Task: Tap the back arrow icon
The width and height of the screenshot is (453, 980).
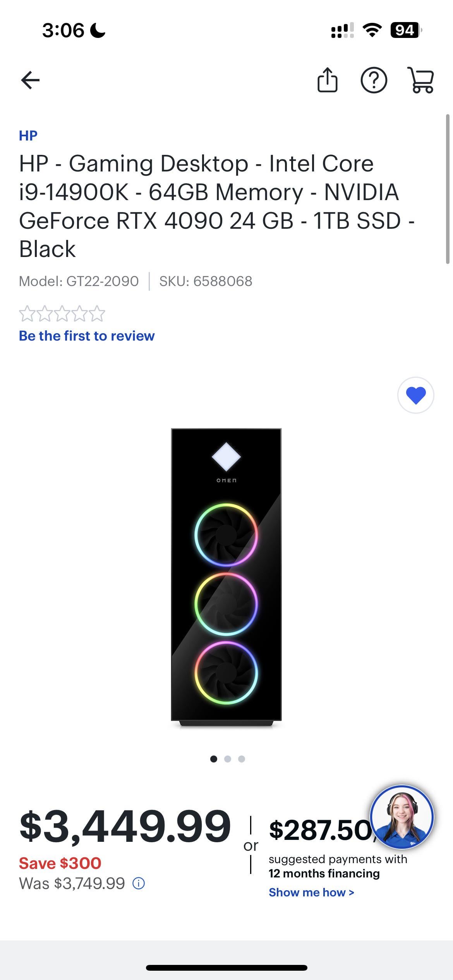Action: pos(30,81)
